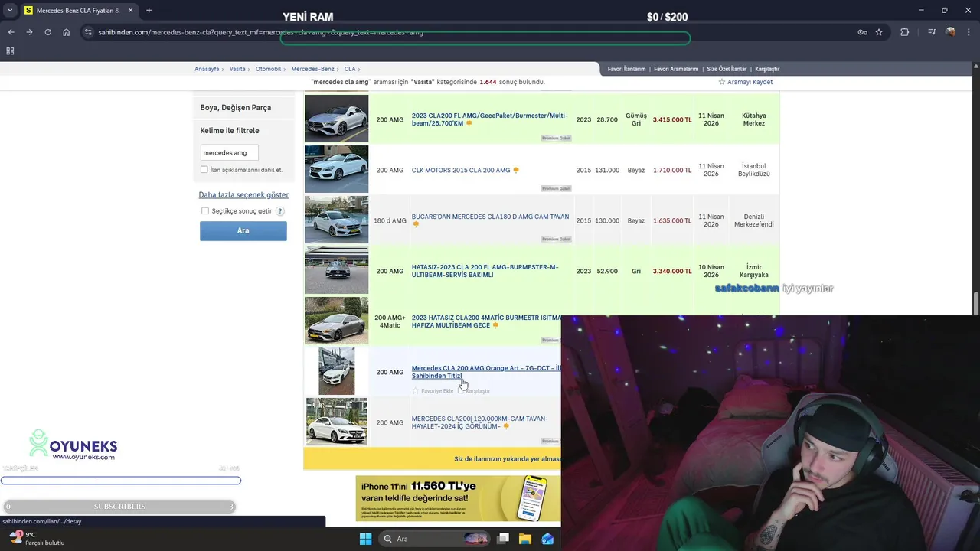This screenshot has height=551, width=980.
Task: Tick the checkbox beside the row's Karşılaştır
Action: [461, 390]
